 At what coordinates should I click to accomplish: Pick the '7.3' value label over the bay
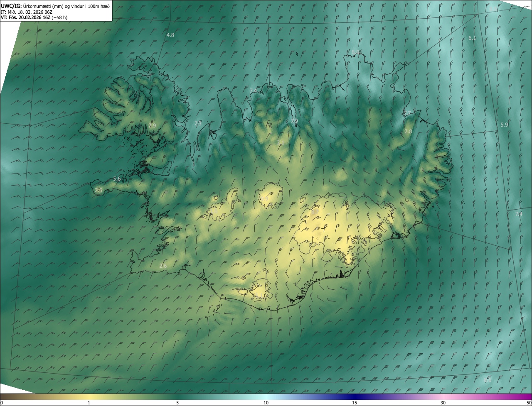click(x=198, y=123)
